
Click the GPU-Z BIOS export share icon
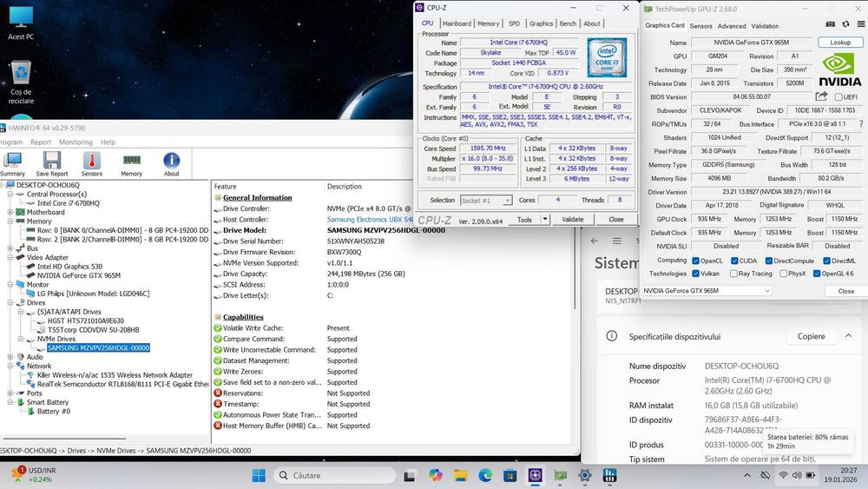(821, 96)
